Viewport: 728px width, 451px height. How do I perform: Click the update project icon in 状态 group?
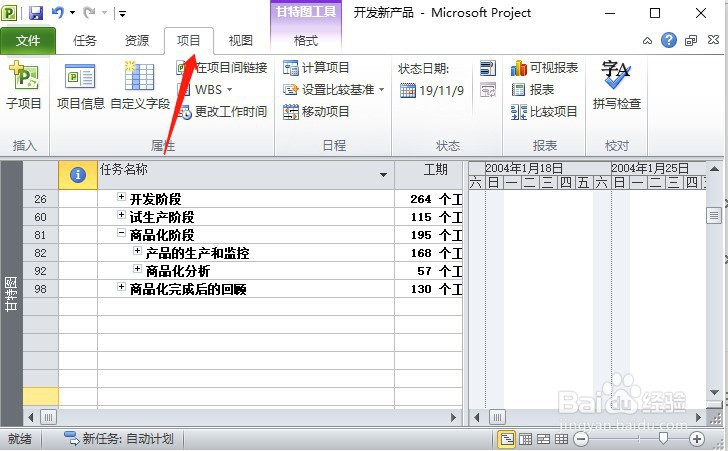[x=488, y=68]
